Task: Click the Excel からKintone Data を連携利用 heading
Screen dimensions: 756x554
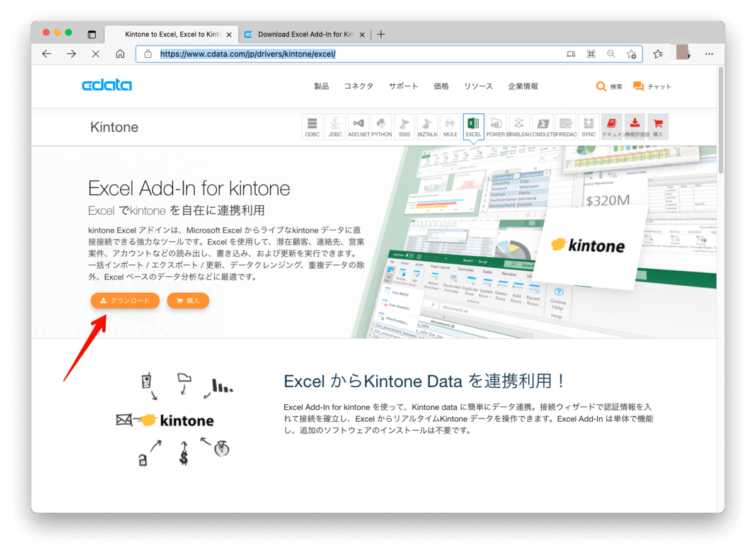Action: pos(425,381)
